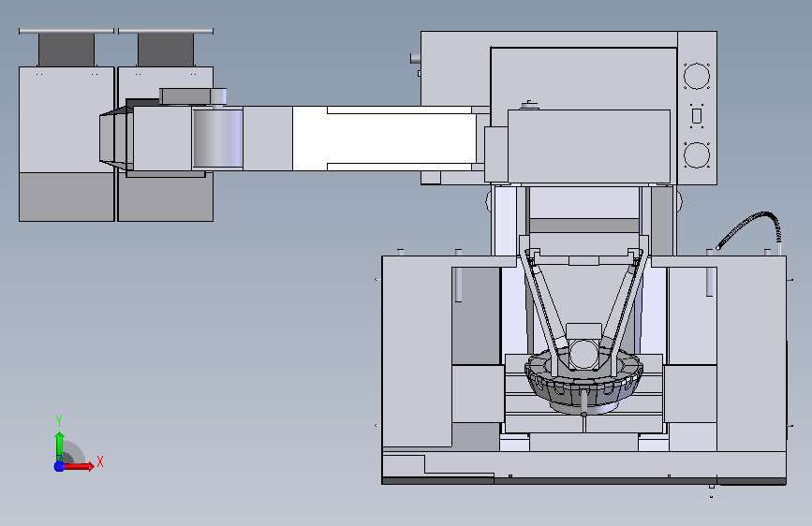The image size is (812, 526).
Task: Select the small rectangle between the circular ports
Action: 697,116
